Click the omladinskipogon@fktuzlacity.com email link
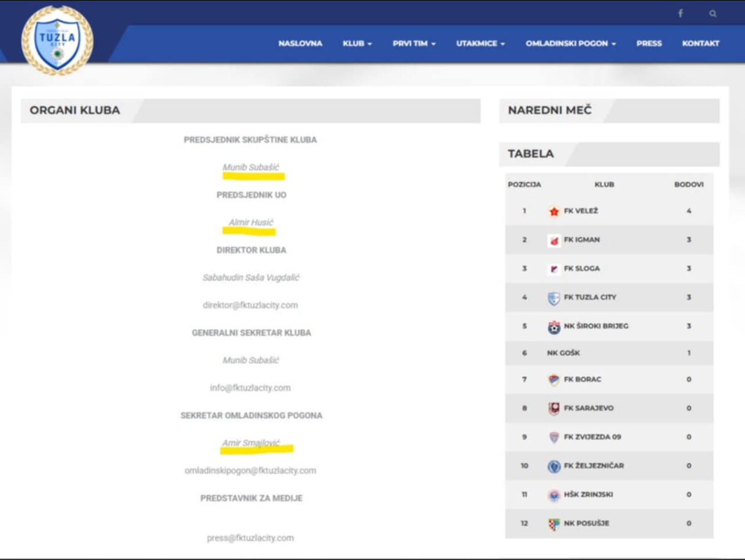This screenshot has height=560, width=745. (250, 470)
